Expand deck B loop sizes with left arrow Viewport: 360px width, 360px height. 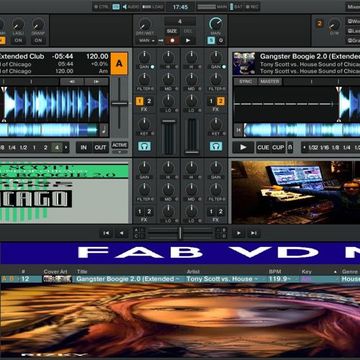[x=304, y=147]
